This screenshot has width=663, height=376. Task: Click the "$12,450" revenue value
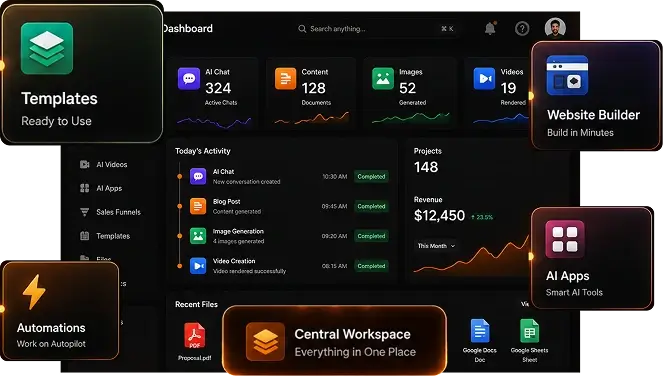(x=439, y=216)
